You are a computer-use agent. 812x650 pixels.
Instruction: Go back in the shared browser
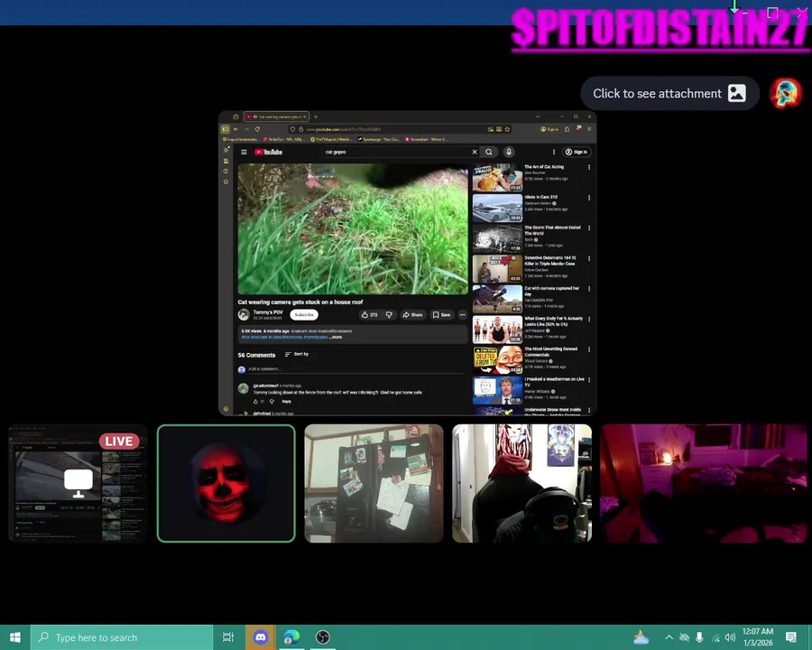pyautogui.click(x=235, y=129)
